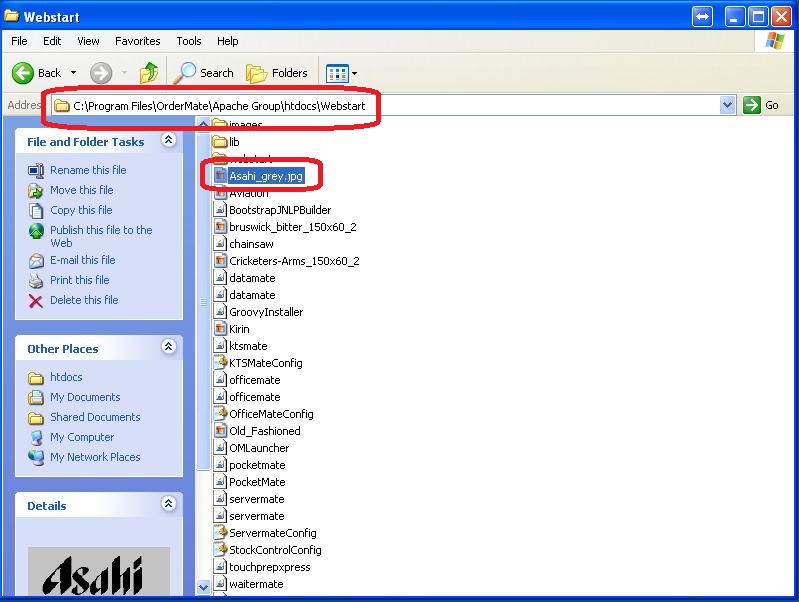The image size is (799, 602).
Task: Click the red X delete icon
Action: [36, 301]
